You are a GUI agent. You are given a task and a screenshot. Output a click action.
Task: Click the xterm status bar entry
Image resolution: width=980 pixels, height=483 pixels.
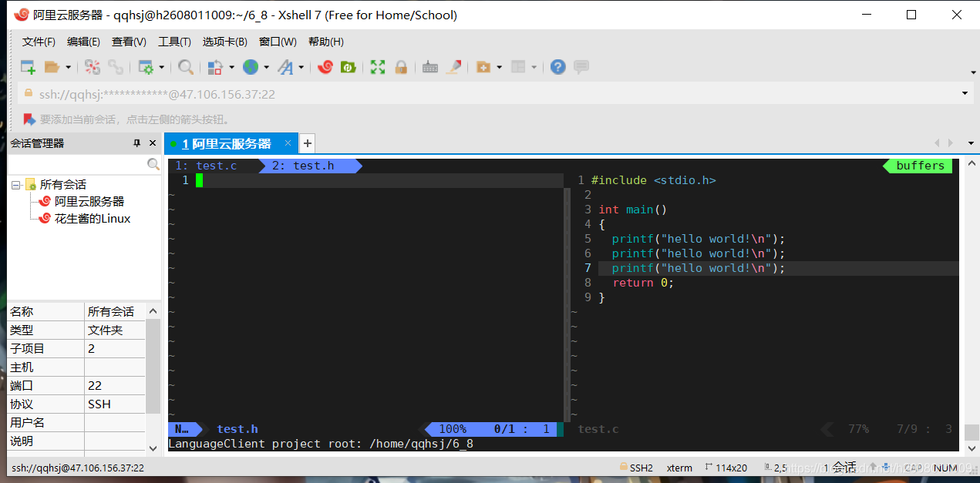tap(679, 468)
